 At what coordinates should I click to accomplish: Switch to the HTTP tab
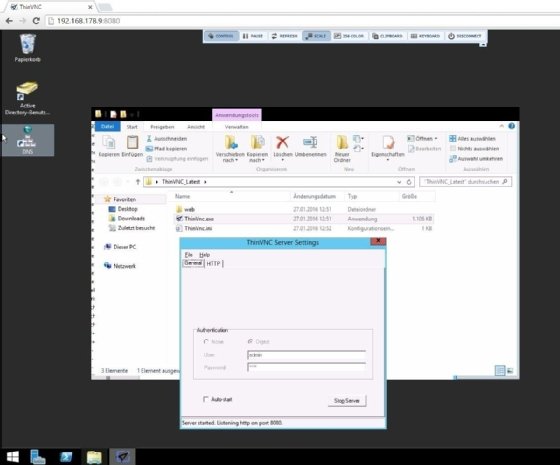coord(214,264)
